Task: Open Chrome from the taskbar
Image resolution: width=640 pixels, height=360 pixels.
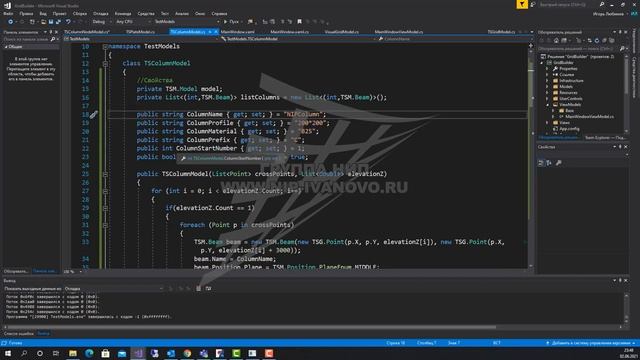Action: coord(187,353)
